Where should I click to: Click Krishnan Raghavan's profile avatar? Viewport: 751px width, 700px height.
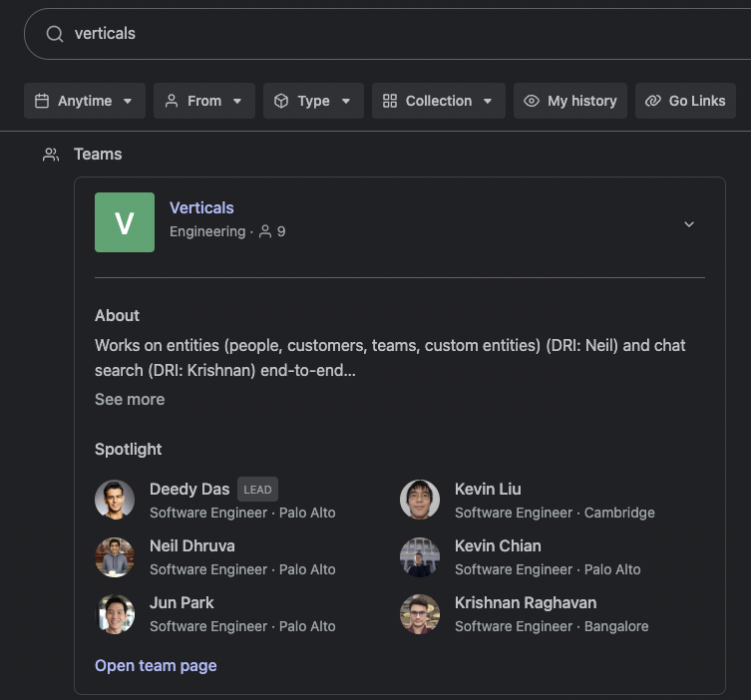pyautogui.click(x=420, y=613)
